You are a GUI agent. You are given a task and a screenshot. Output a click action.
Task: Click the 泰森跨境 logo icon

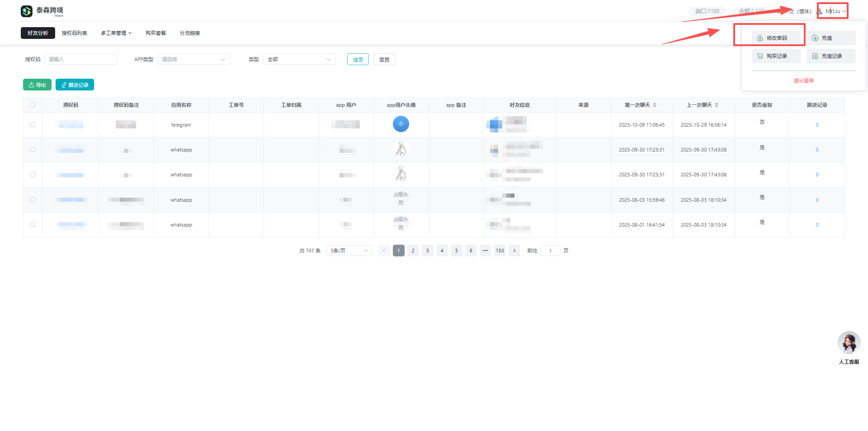tap(27, 11)
